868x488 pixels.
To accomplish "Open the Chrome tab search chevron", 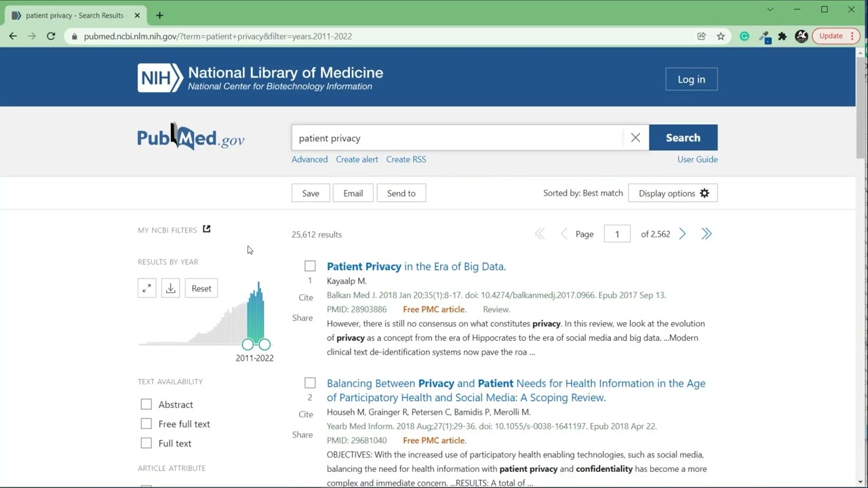I will [770, 9].
